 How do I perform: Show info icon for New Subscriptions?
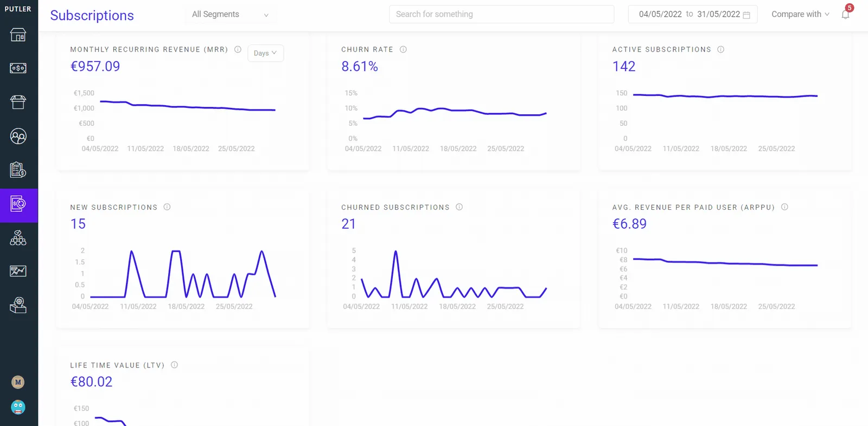167,207
